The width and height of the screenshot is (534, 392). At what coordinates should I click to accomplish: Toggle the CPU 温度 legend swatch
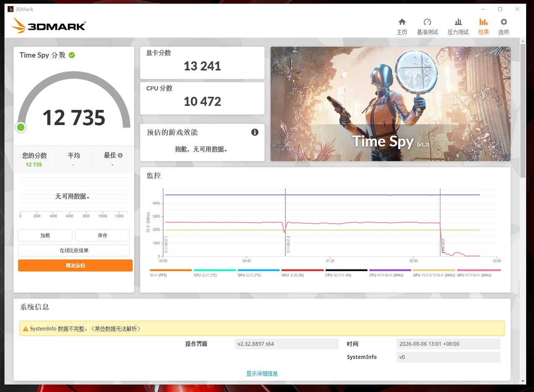coord(214,270)
